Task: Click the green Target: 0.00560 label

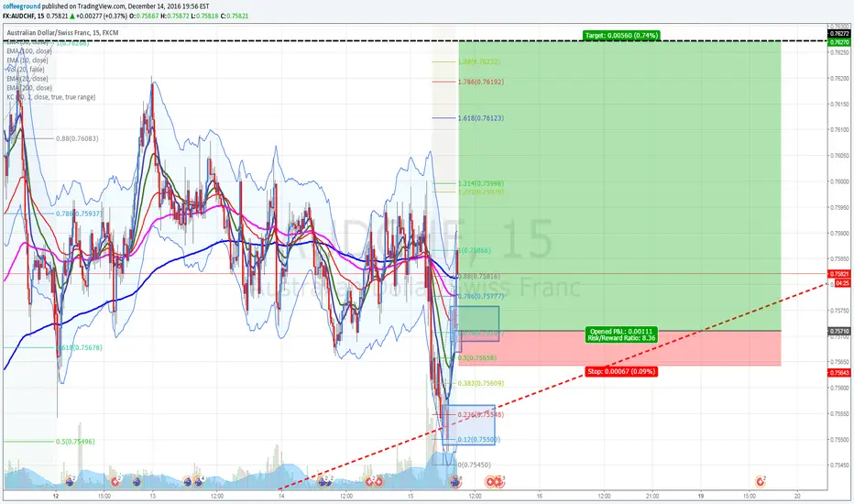Action: tap(621, 36)
